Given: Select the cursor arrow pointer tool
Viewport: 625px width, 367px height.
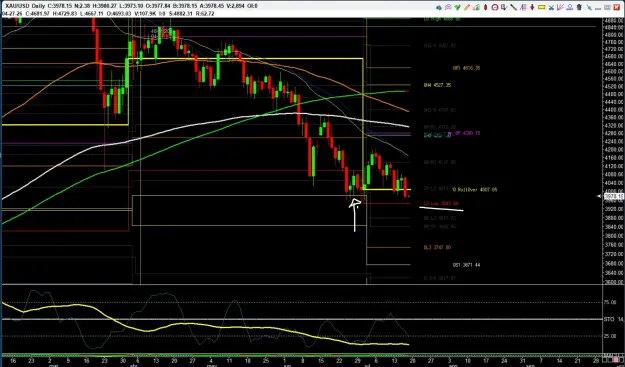Looking at the screenshot, I should click(504, 7).
